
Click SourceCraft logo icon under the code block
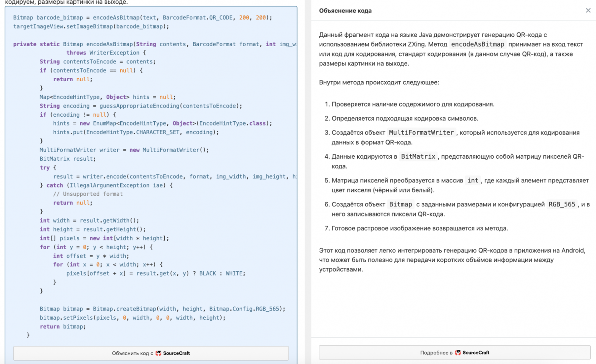coord(159,353)
